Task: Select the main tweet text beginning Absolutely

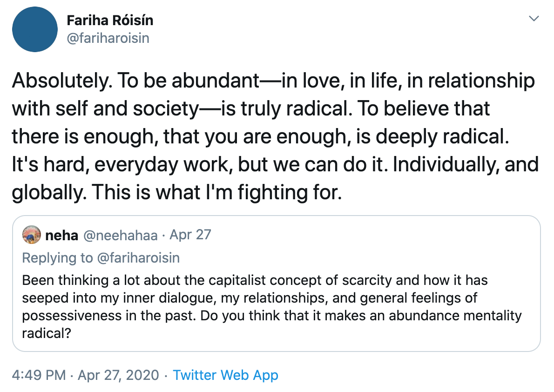Action: (276, 136)
